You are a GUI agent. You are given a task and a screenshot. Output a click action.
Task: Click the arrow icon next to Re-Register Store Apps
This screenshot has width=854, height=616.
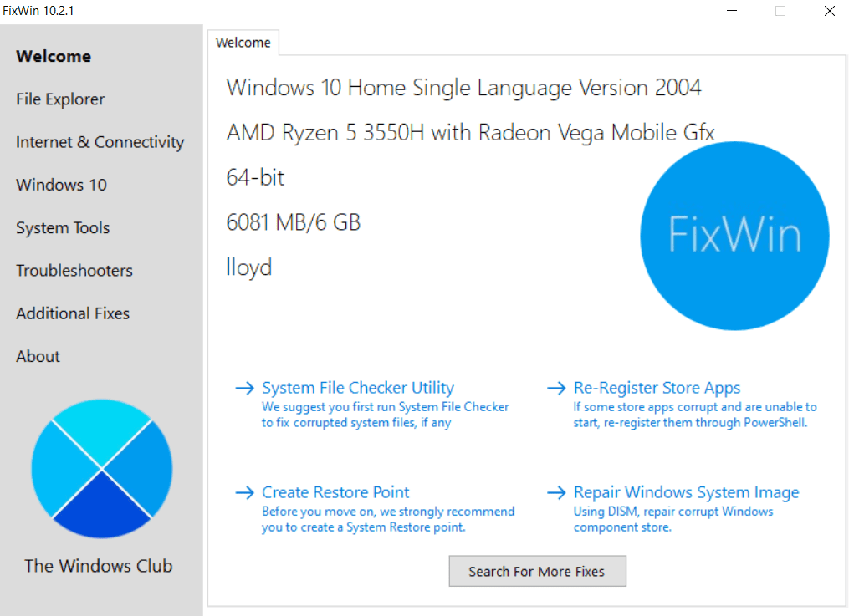tap(555, 388)
